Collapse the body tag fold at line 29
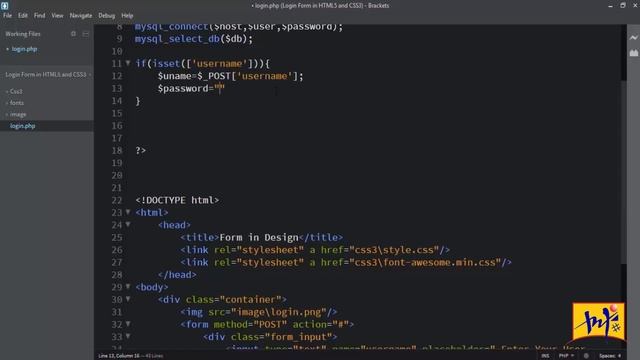640x360 pixels. pyautogui.click(x=128, y=287)
